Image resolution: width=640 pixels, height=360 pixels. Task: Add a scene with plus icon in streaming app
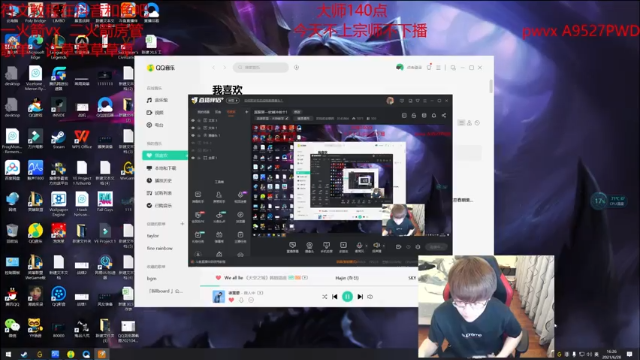click(247, 111)
